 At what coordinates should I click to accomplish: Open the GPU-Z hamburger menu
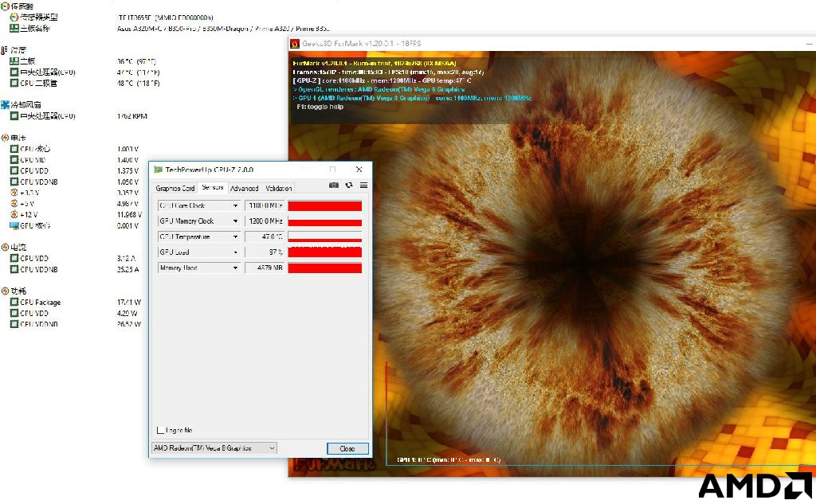(x=363, y=186)
